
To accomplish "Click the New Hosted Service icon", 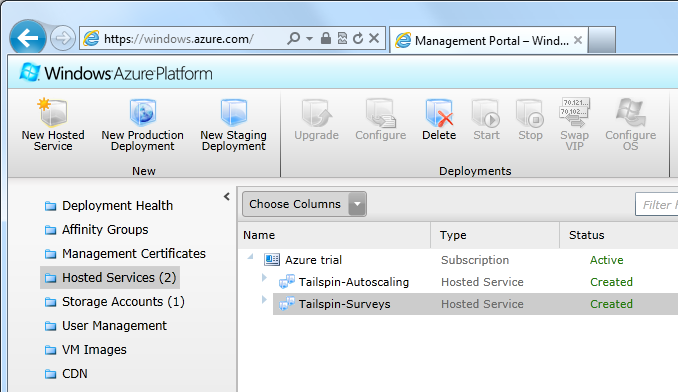I will [53, 112].
